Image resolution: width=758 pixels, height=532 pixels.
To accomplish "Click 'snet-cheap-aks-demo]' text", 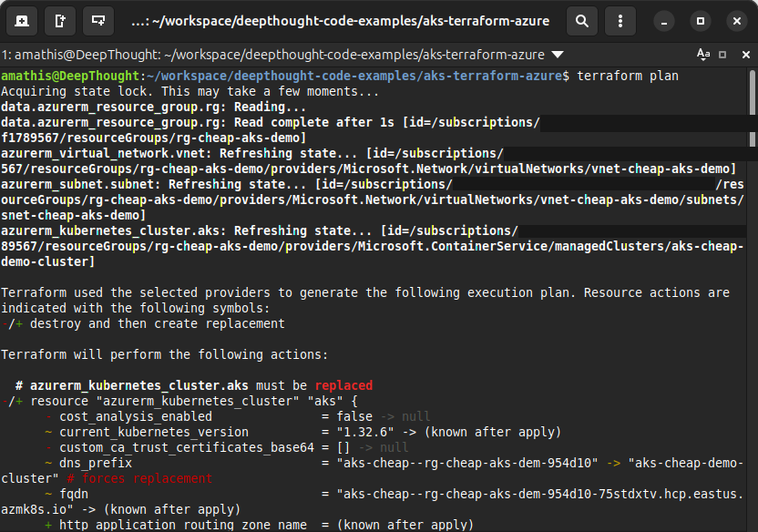I will 74,215.
